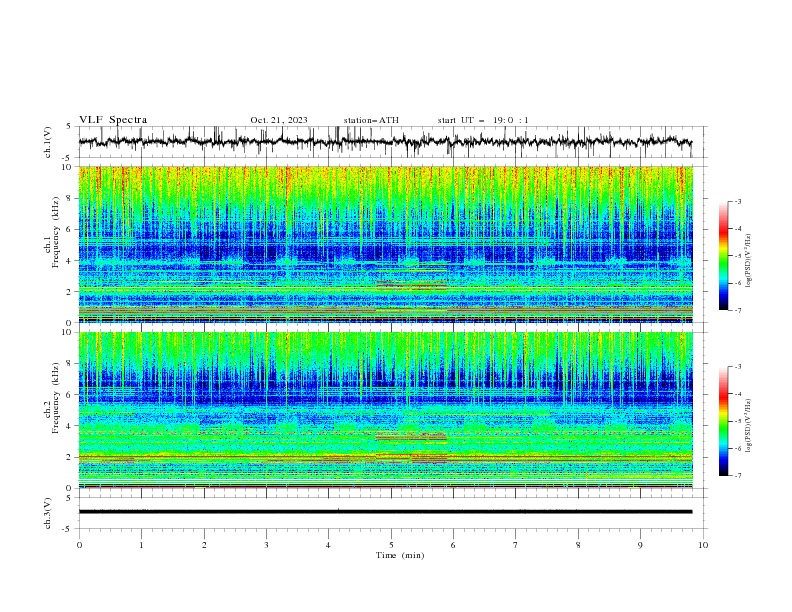The height and width of the screenshot is (612, 792).
Task: Click time axis tick label "9"
Action: coord(640,545)
